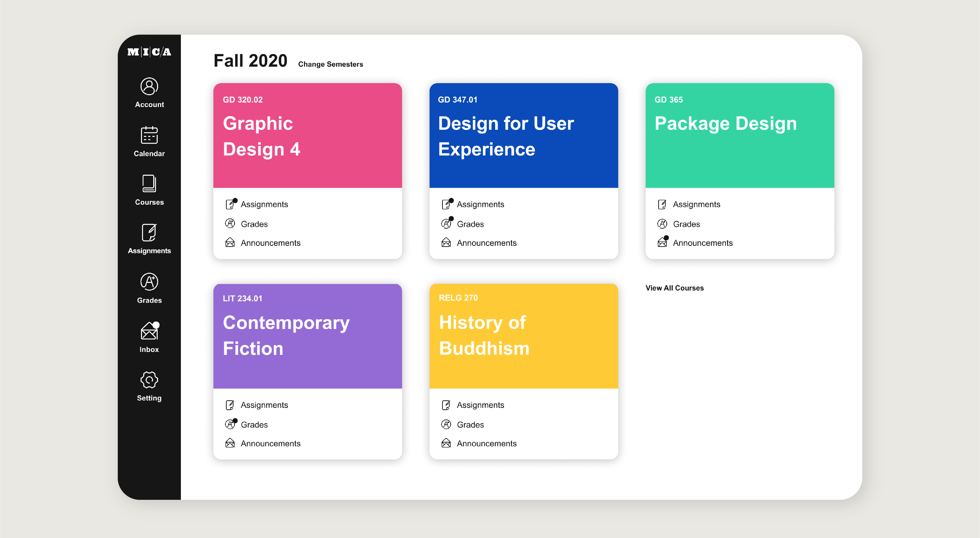Open Grades text link for Package Design

[686, 224]
